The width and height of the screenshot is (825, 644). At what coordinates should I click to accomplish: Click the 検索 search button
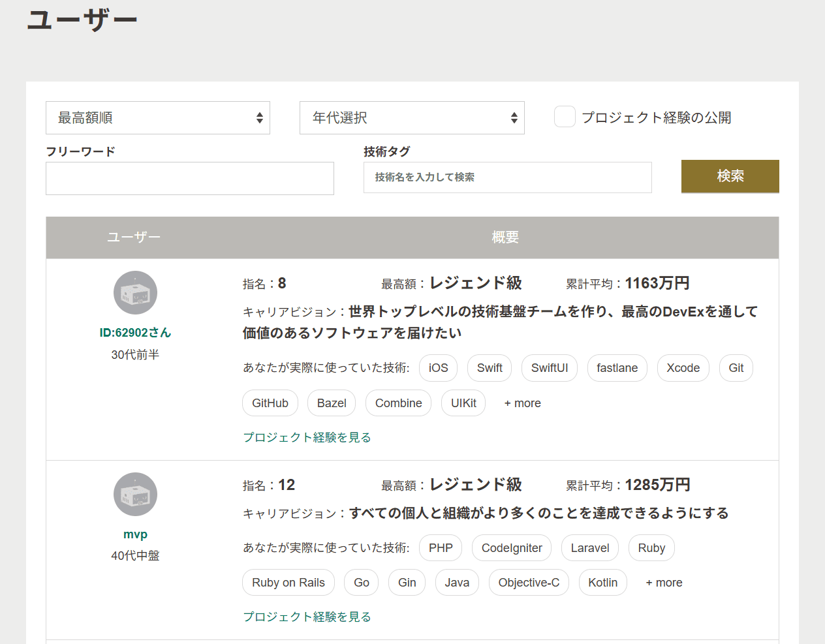pos(730,176)
